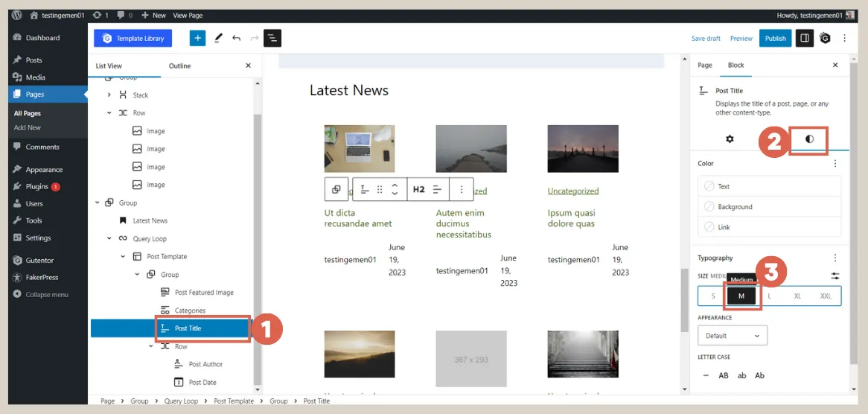The image size is (868, 414).
Task: Collapse the Row item above the images
Action: tap(109, 113)
